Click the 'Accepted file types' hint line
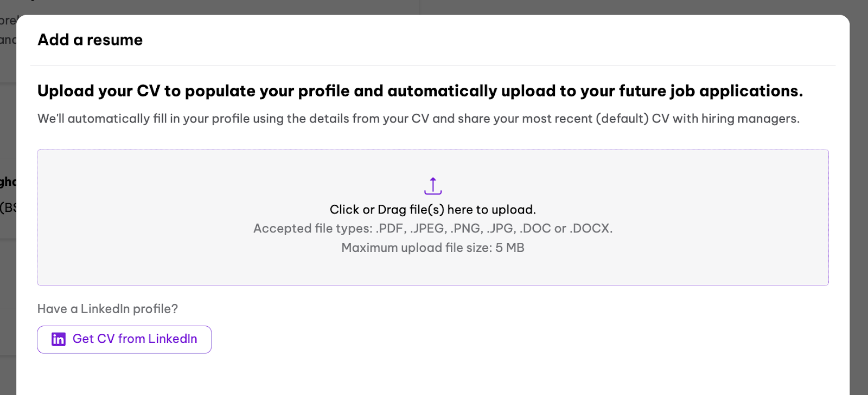Screen dimensions: 868x395 click(x=433, y=229)
